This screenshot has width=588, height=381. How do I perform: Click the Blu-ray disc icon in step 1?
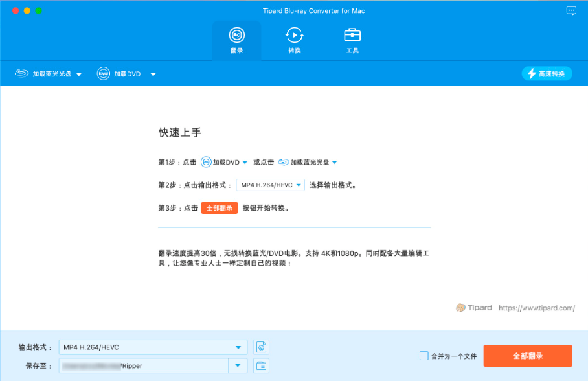(284, 162)
